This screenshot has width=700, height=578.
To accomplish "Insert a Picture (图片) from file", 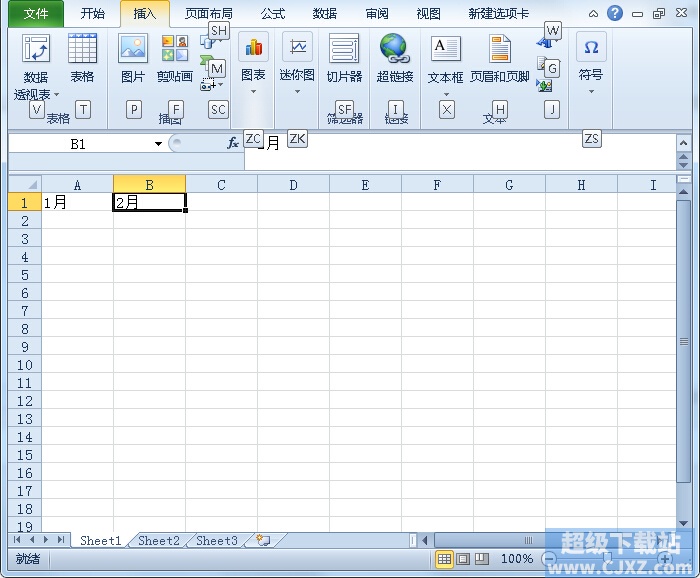I will coord(132,50).
